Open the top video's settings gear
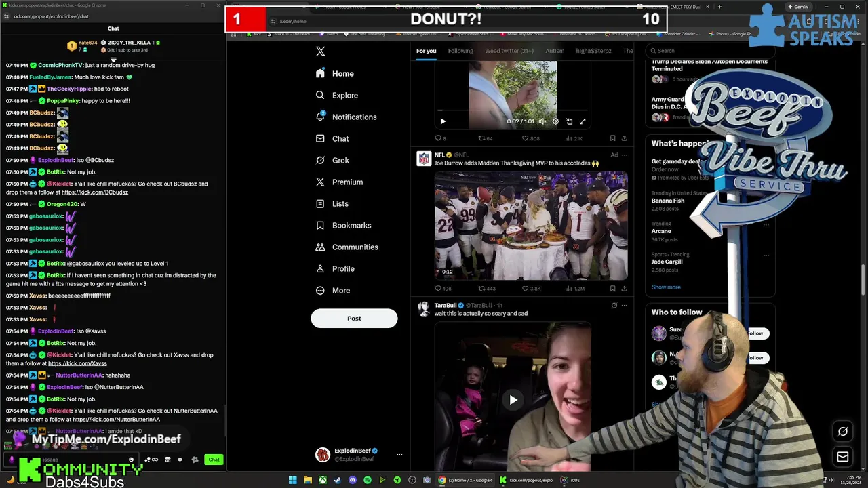This screenshot has height=488, width=868. point(555,121)
